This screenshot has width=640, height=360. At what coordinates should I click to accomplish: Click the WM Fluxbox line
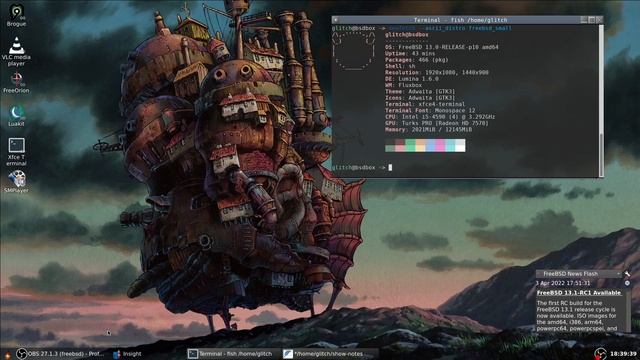tap(403, 85)
